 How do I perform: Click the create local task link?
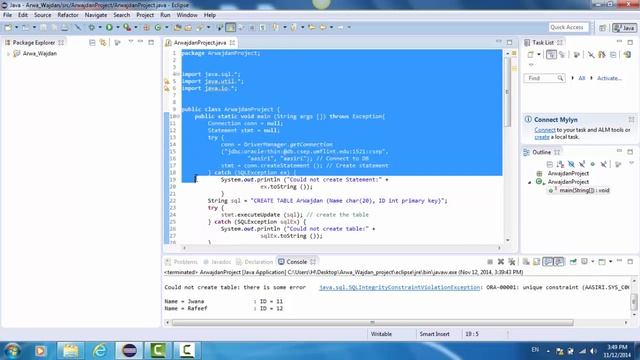coord(542,137)
